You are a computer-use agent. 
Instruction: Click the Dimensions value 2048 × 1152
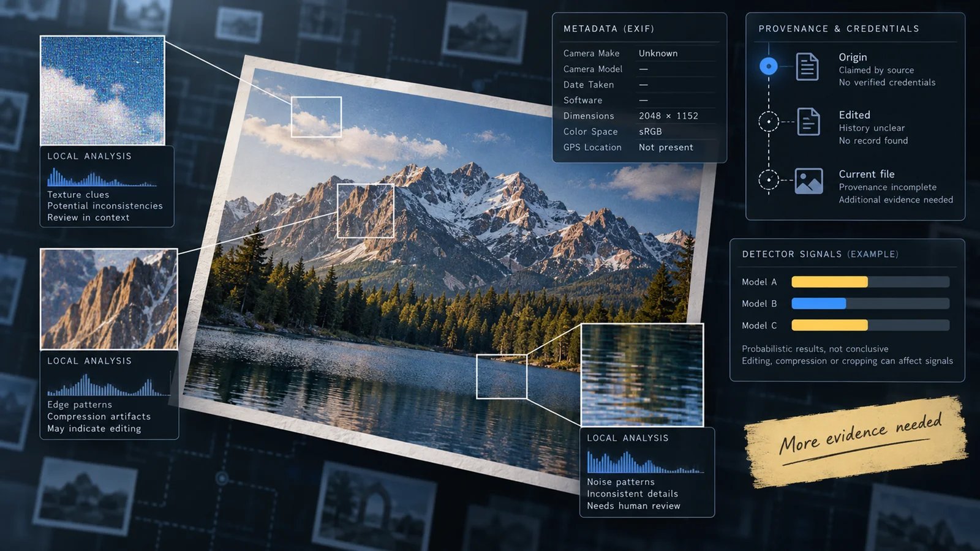(668, 116)
